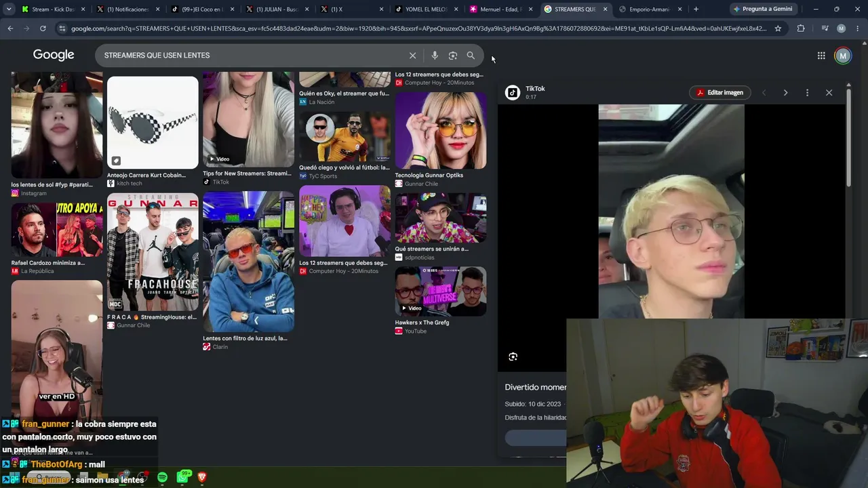Image resolution: width=868 pixels, height=488 pixels.
Task: Open a new browser tab
Action: pos(696,9)
